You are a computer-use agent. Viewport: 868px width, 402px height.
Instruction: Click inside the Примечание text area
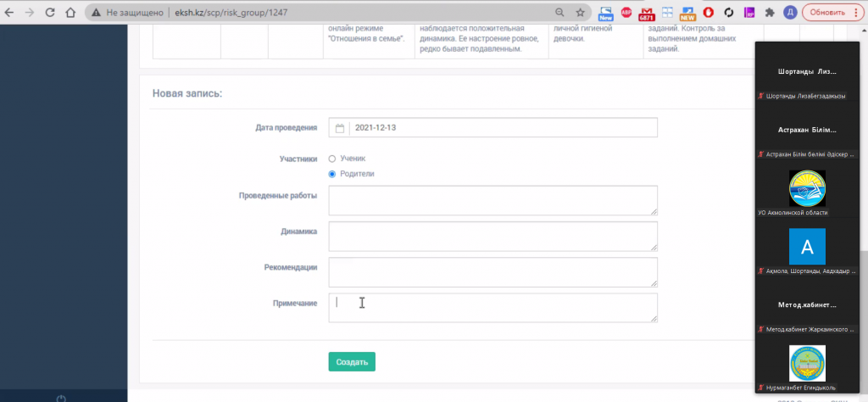(x=492, y=308)
